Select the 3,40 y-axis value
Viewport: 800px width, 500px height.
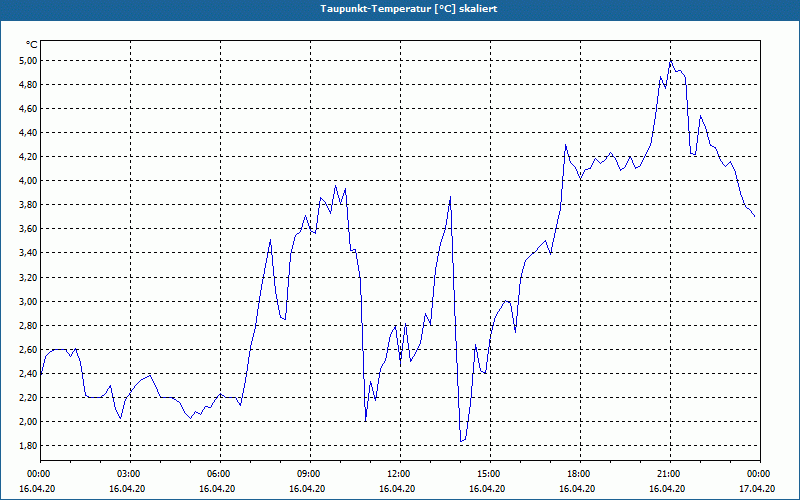point(28,253)
